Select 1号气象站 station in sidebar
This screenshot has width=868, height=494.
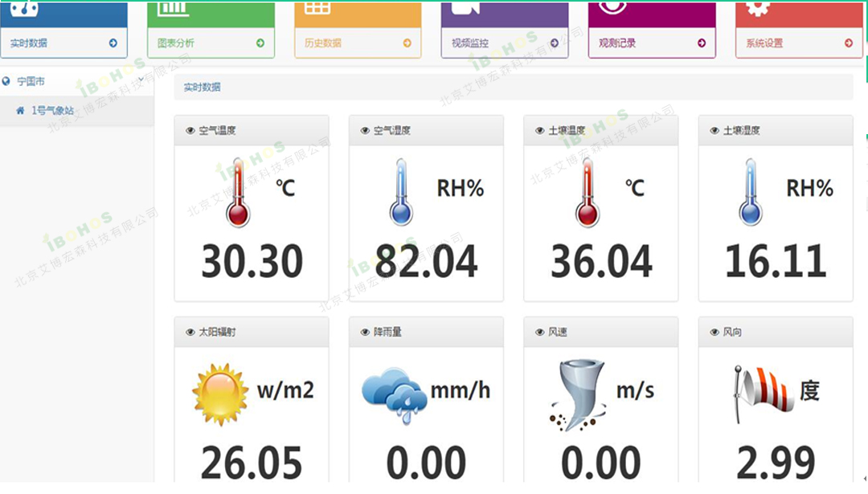pyautogui.click(x=53, y=111)
